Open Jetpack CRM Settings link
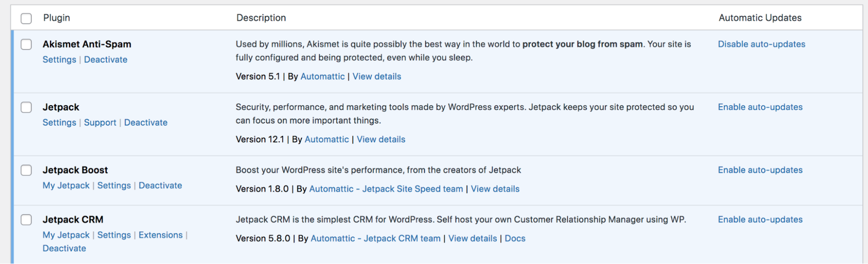868x264 pixels. point(114,235)
